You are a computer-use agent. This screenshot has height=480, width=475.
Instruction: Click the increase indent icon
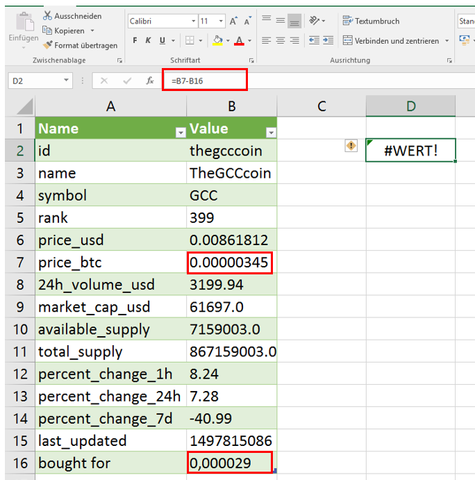click(x=328, y=41)
